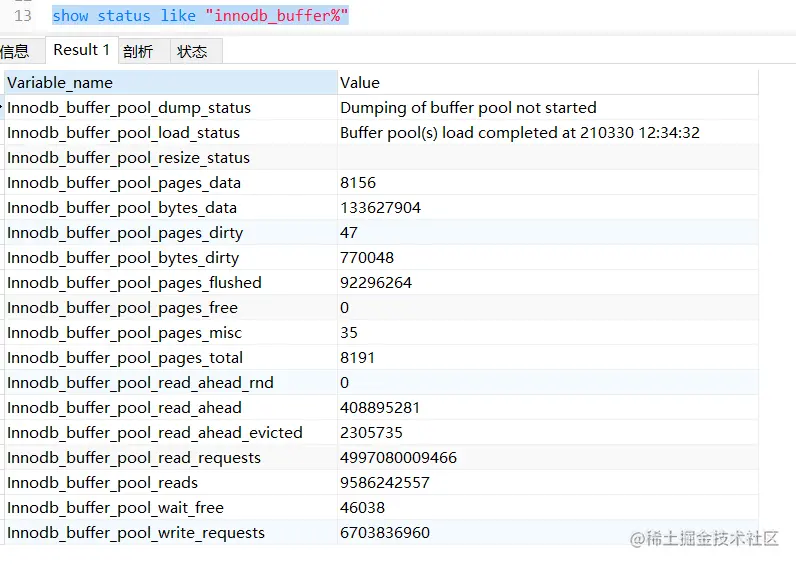Select the Innodb_buffer_pool_pages_flushed cell
Image resolution: width=796 pixels, height=565 pixels.
click(171, 283)
